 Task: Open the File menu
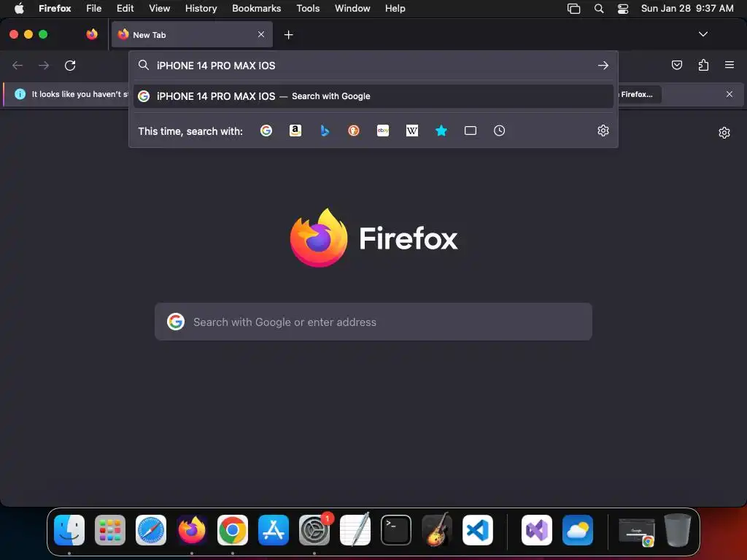point(94,8)
